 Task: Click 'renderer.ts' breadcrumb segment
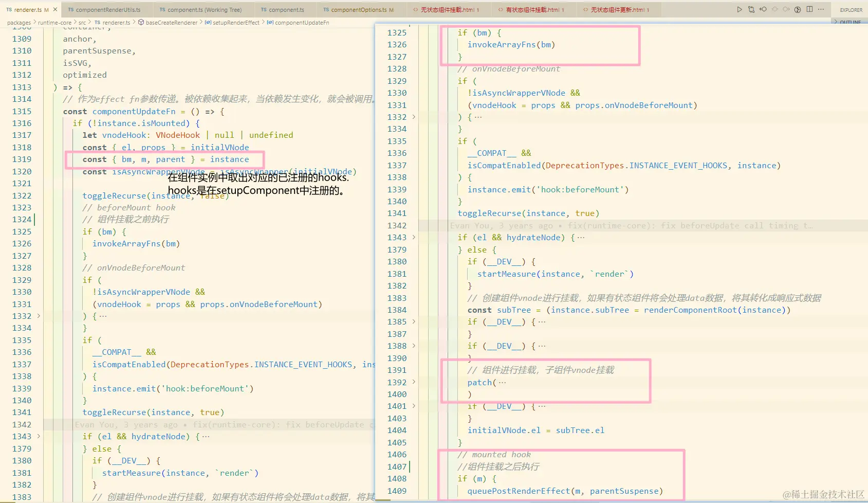116,23
